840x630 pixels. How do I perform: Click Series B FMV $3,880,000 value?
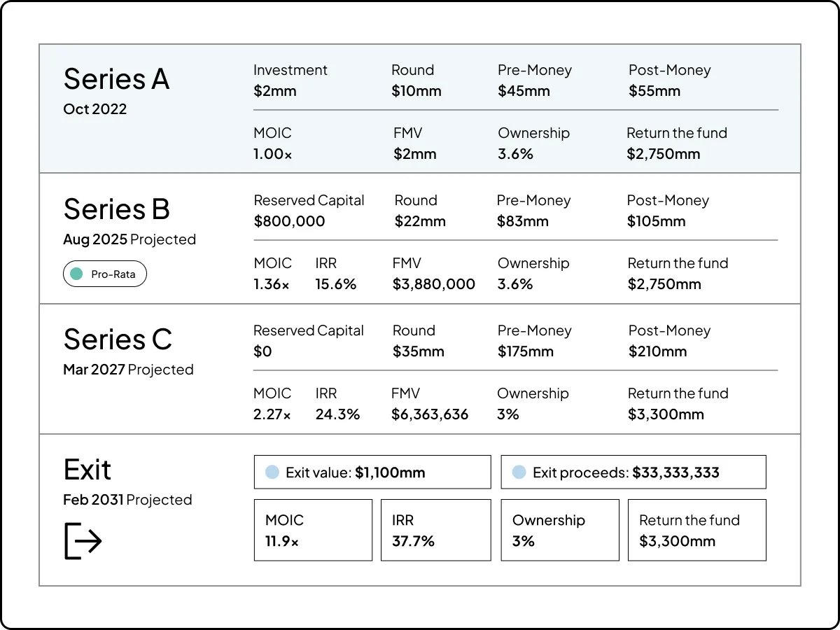[434, 284]
